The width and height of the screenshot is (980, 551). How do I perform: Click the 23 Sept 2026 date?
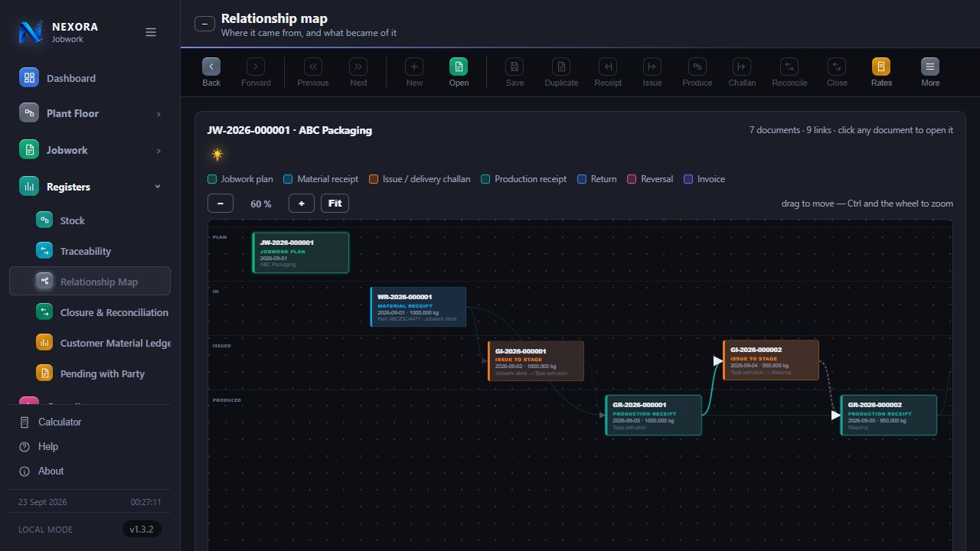point(42,502)
